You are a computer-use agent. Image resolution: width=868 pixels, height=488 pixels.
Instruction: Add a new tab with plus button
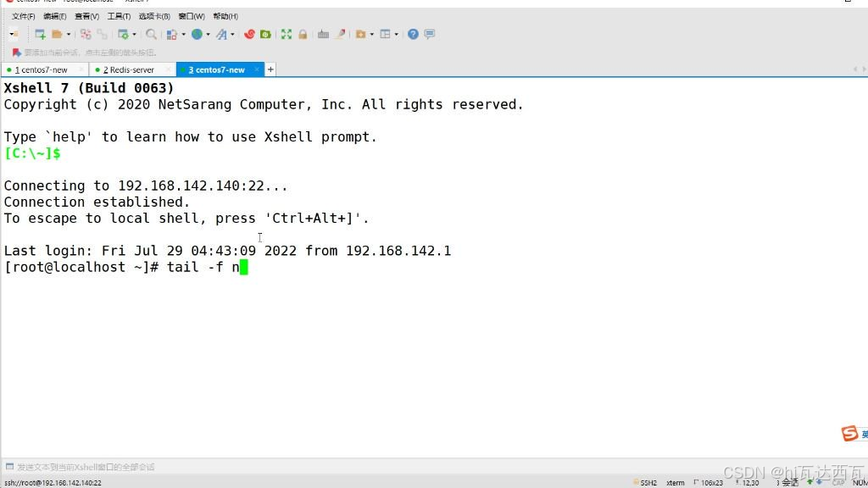pyautogui.click(x=270, y=69)
